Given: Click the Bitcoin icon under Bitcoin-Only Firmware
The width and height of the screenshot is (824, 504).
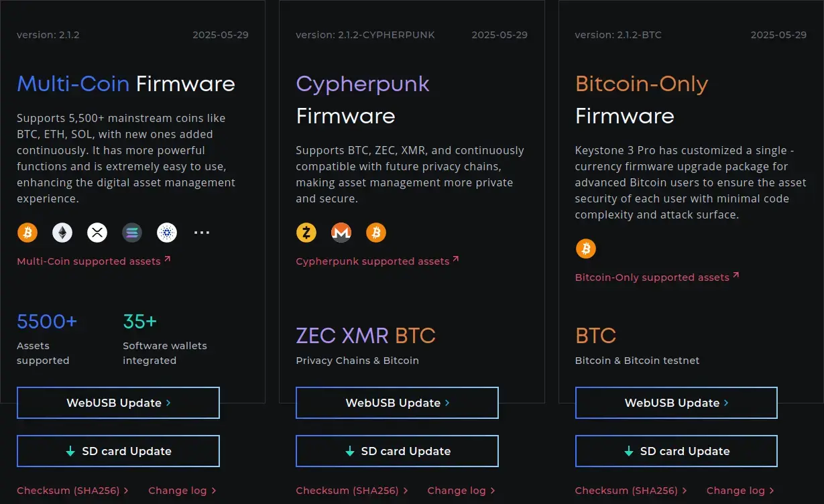Looking at the screenshot, I should tap(586, 249).
